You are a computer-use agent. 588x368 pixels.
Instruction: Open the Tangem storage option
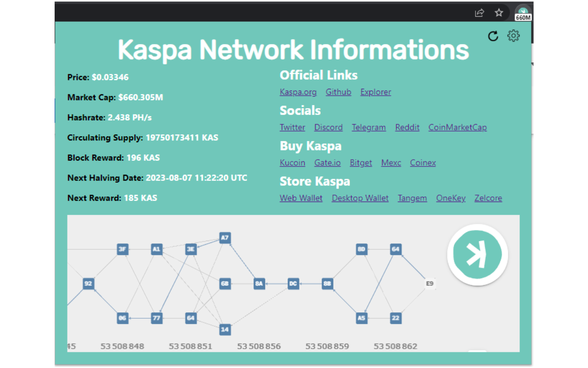point(412,198)
